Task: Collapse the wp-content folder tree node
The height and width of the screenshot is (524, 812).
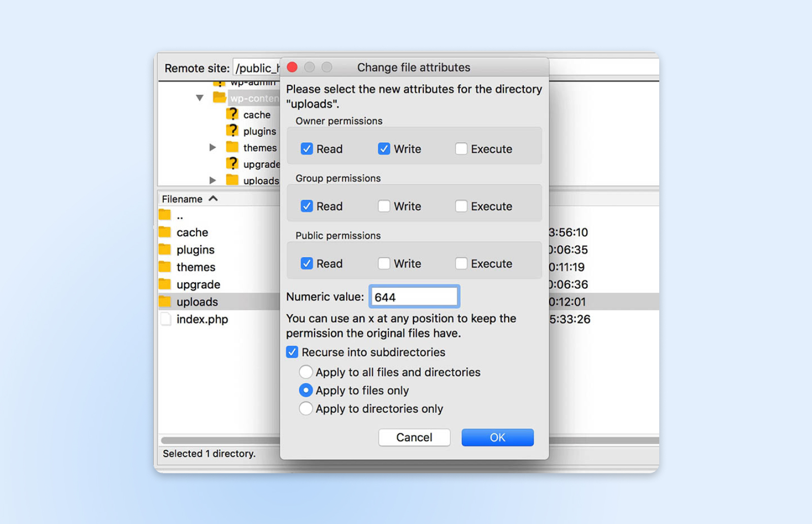Action: tap(200, 97)
